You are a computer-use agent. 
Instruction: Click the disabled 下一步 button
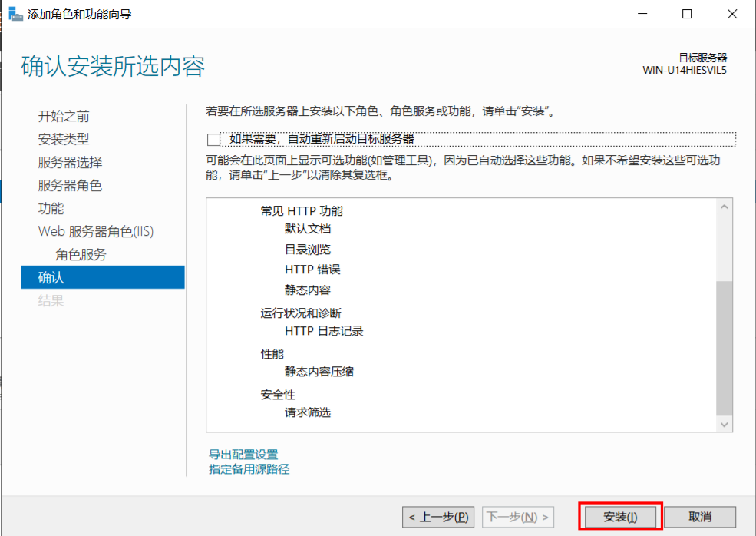point(520,516)
